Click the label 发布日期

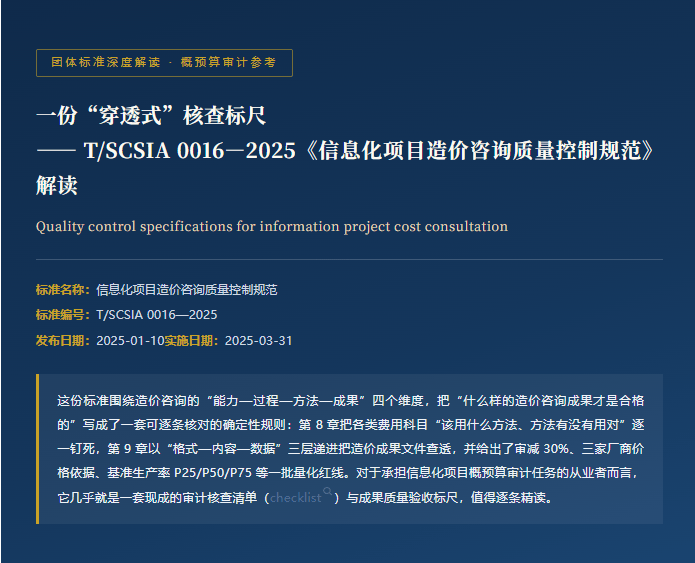click(x=63, y=341)
